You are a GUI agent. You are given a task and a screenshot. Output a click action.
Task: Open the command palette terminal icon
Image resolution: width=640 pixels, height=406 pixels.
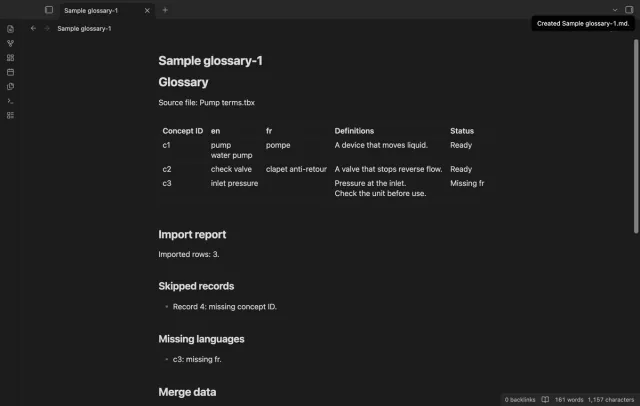pyautogui.click(x=10, y=101)
